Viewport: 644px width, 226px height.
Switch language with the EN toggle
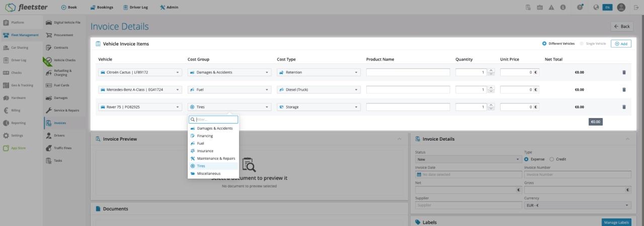607,7
